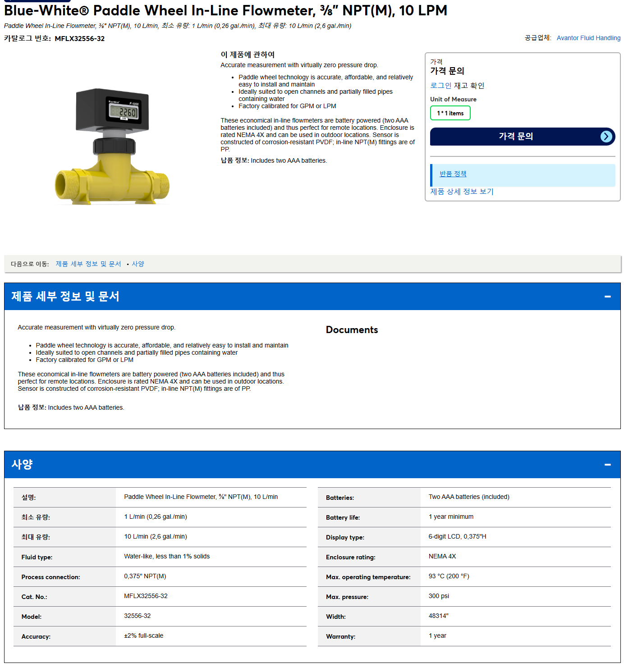Open the Avantor Fluid Handling supplier link

[588, 38]
